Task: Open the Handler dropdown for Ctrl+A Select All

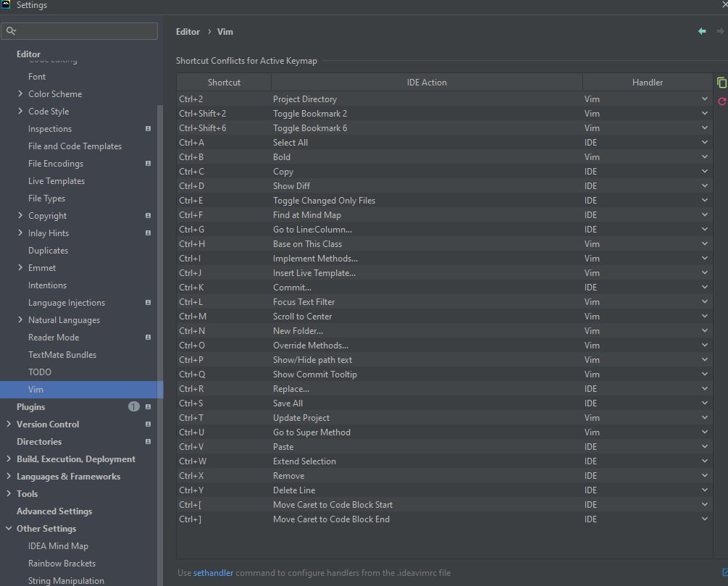Action: pyautogui.click(x=704, y=143)
